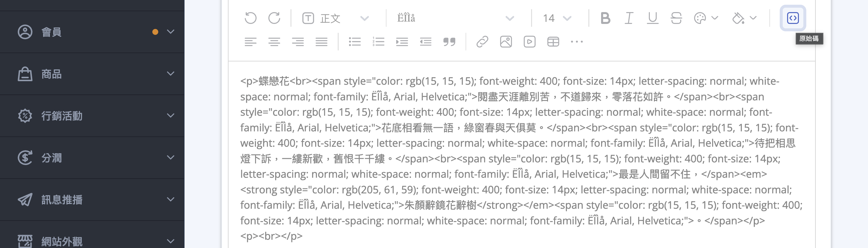Image resolution: width=868 pixels, height=248 pixels.
Task: Click the orange notification dot on 會員
Action: click(x=155, y=32)
